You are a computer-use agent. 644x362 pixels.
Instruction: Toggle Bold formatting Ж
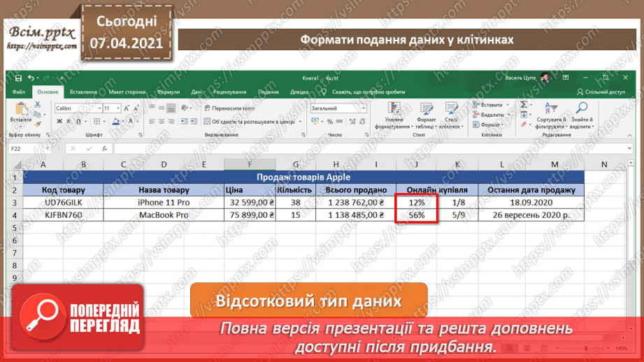tap(59, 122)
